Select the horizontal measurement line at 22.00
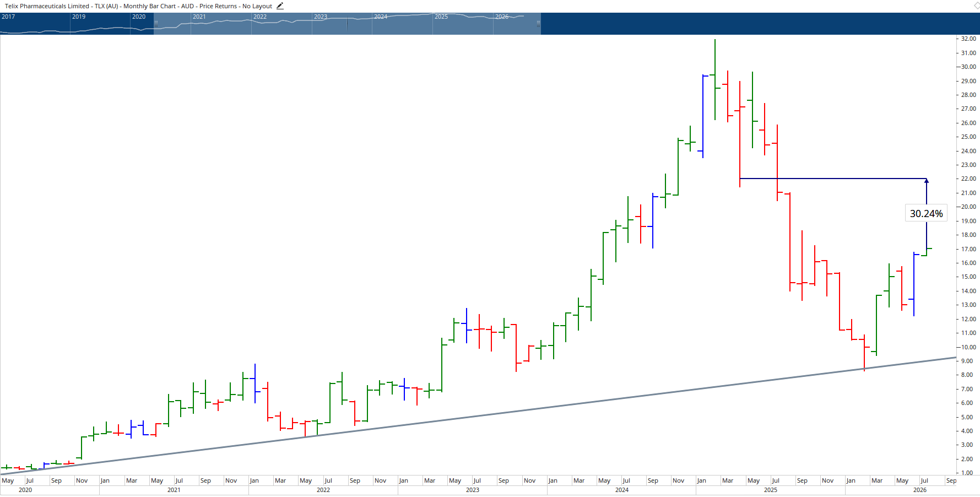The image size is (980, 497). point(832,179)
